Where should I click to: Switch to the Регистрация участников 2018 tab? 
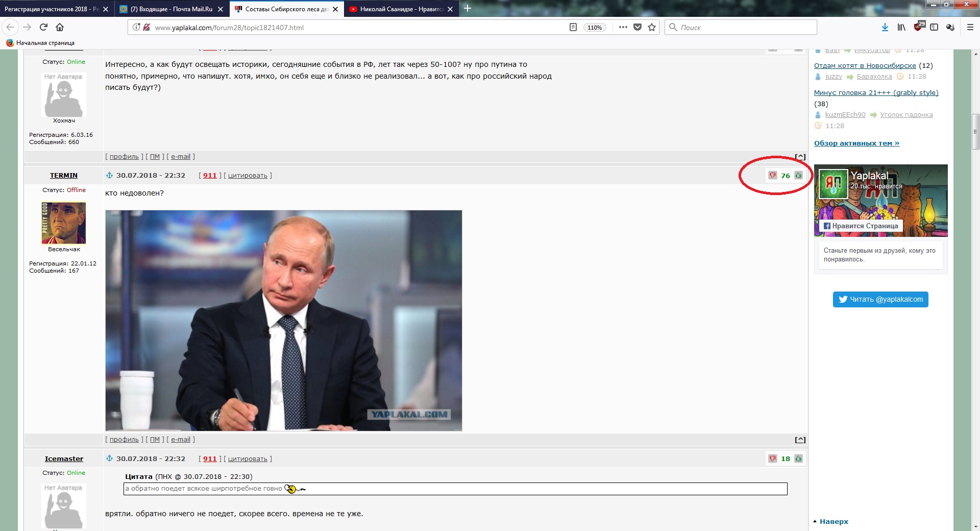[51, 9]
